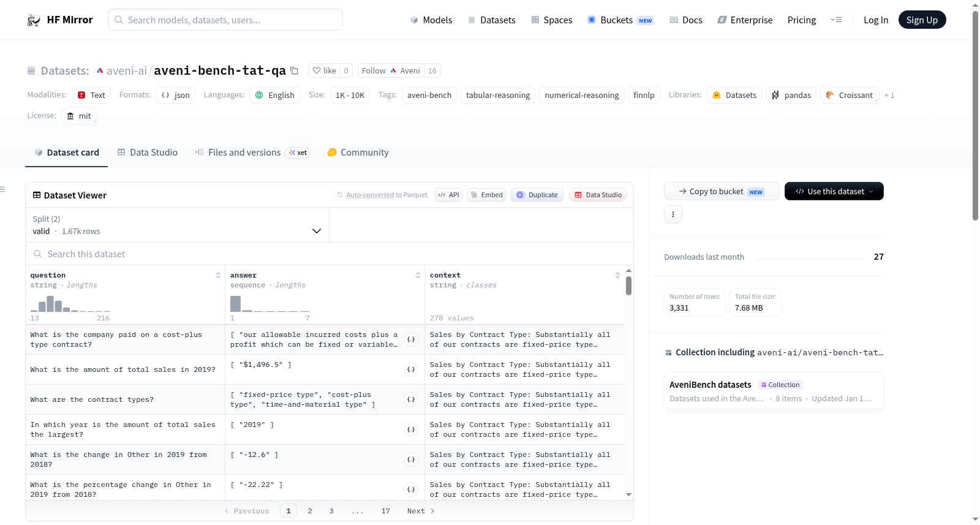980x525 pixels.
Task: Open Docs in the top navigation
Action: tap(686, 20)
